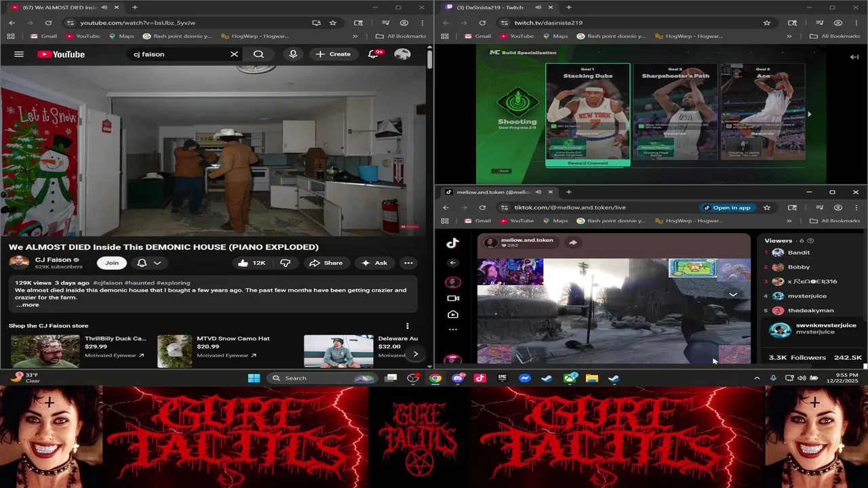Toggle system volume icon in tray
Viewport: 868px width, 488px height.
click(802, 378)
